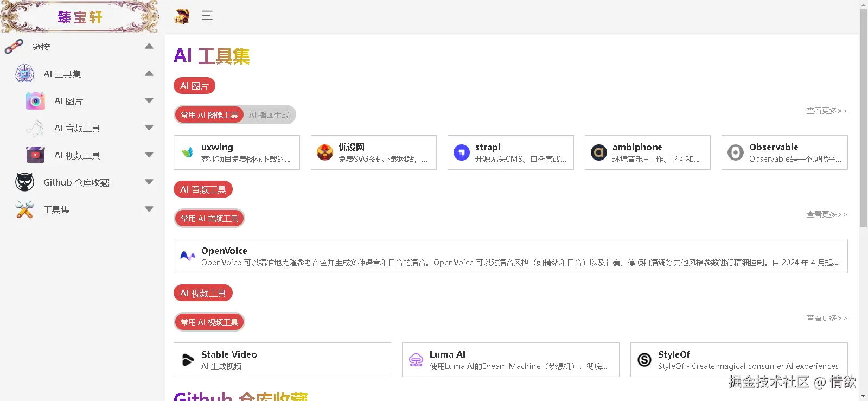Expand the Github 仓库收藏 sidebar arrow
This screenshot has width=868, height=401.
(x=149, y=182)
